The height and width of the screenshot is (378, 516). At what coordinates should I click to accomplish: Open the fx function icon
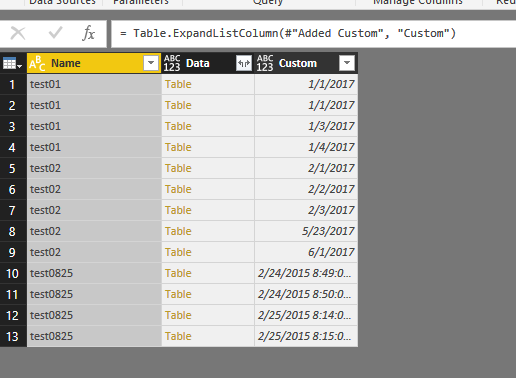(88, 33)
